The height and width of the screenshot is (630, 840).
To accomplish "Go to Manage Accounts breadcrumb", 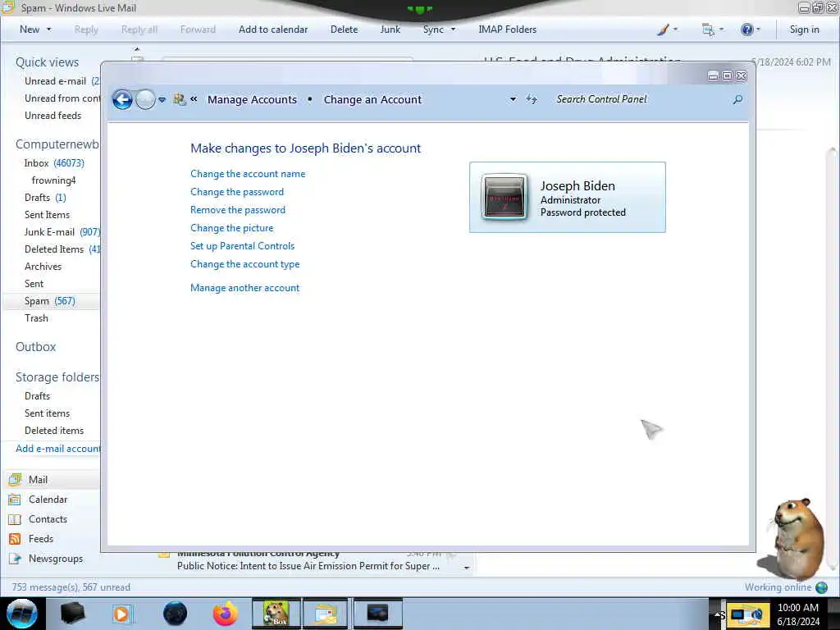I will pyautogui.click(x=252, y=99).
